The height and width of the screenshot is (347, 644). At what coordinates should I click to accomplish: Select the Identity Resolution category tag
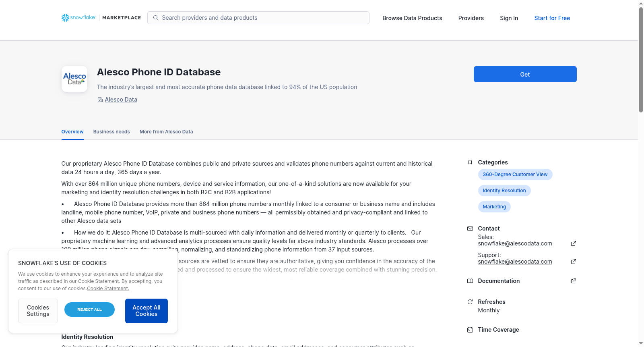click(x=504, y=191)
